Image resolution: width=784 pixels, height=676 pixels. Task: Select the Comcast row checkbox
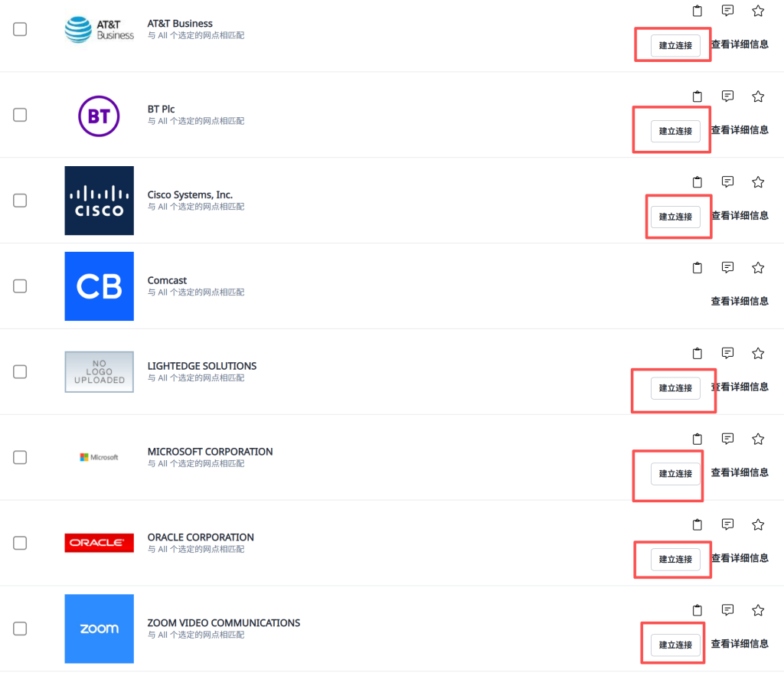click(x=20, y=286)
